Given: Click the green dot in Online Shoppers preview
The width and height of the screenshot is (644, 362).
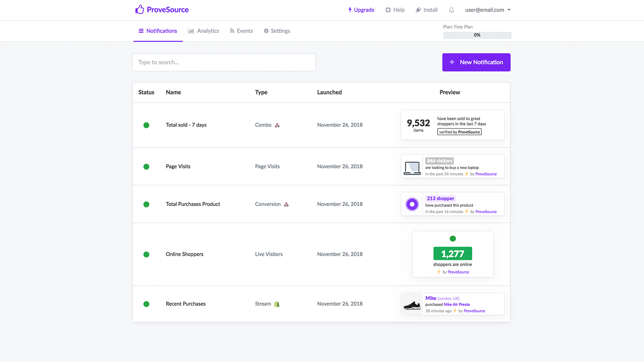Looking at the screenshot, I should 453,239.
